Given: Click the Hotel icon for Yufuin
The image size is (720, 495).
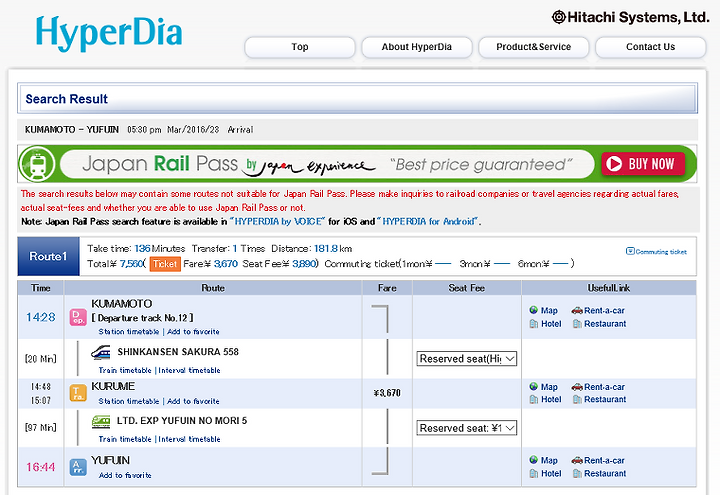Looking at the screenshot, I should (534, 473).
